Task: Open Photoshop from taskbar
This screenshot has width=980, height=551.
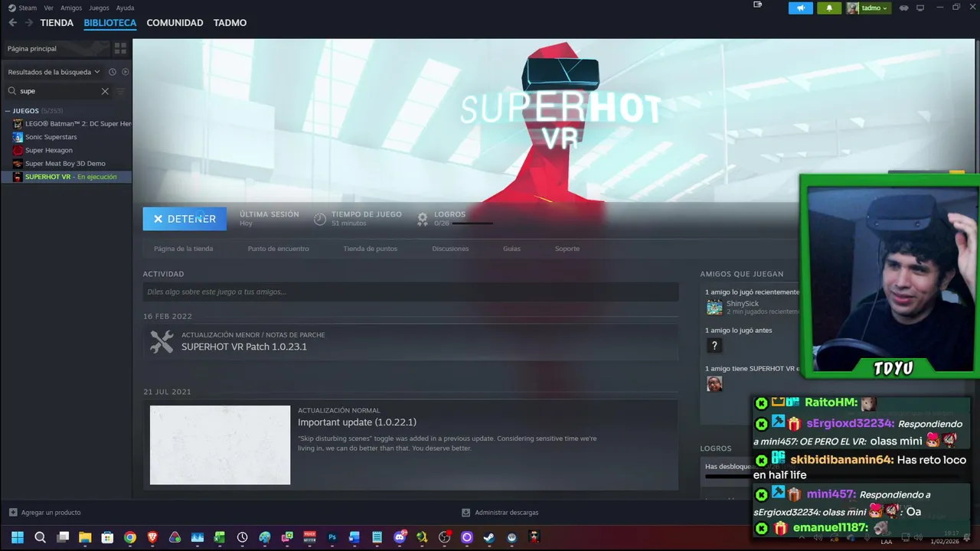Action: (332, 537)
